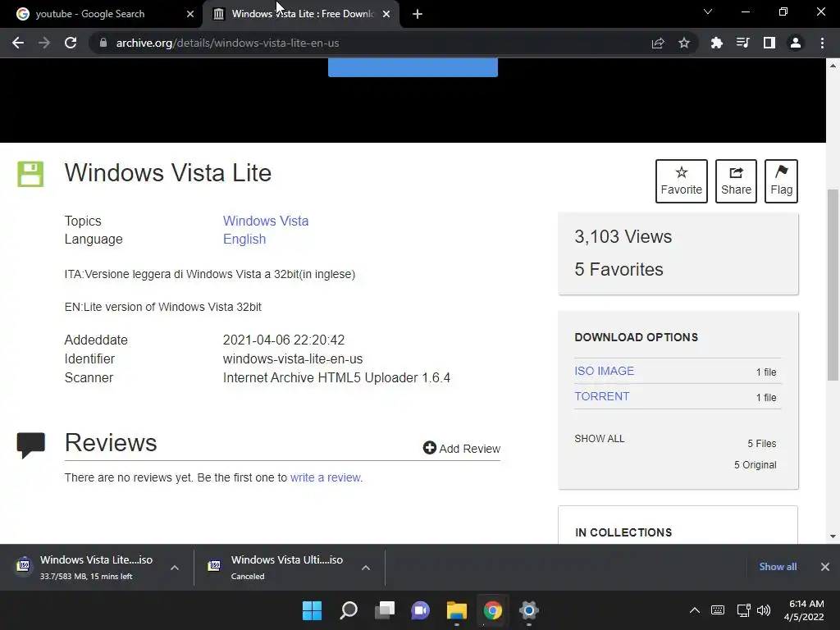Download the ISO IMAGE option
Viewport: 840px width, 630px height.
tap(605, 371)
